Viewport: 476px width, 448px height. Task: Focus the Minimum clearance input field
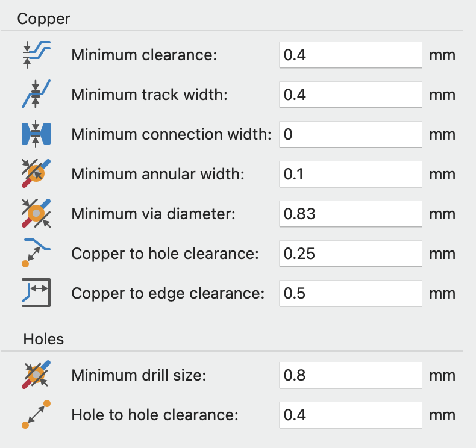(351, 55)
